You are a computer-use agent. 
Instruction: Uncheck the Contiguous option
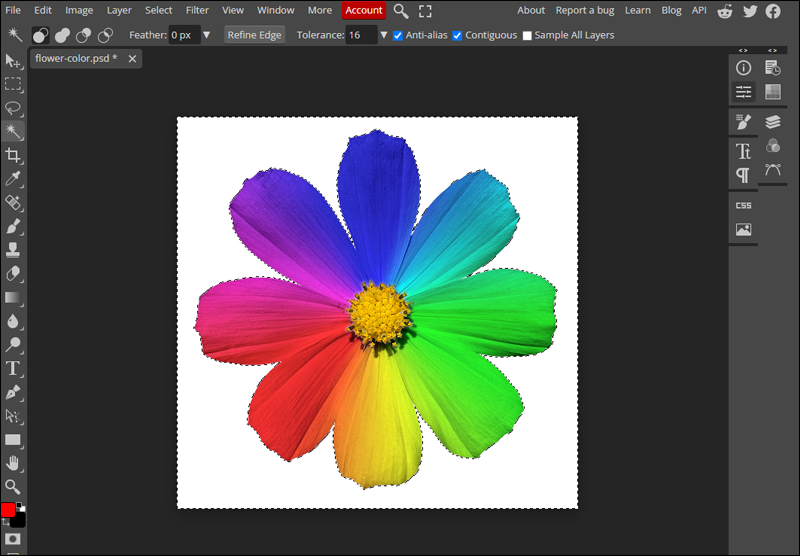point(458,35)
